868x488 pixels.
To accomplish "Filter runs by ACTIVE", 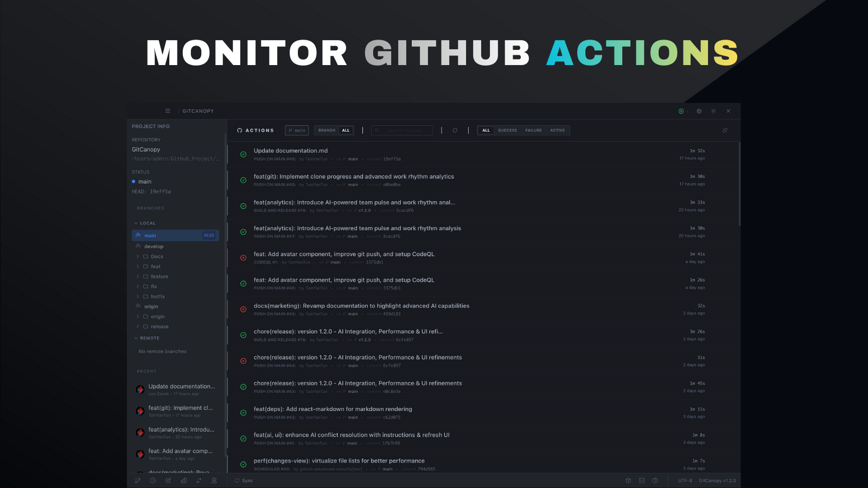I will click(557, 131).
